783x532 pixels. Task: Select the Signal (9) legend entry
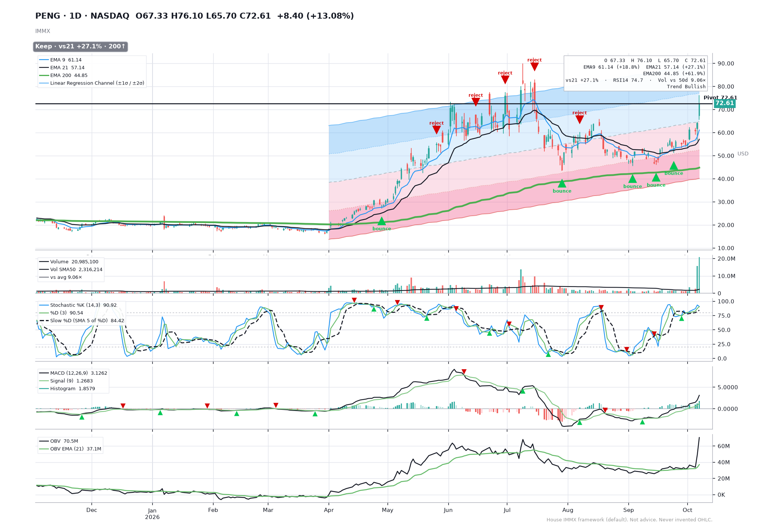click(x=66, y=381)
